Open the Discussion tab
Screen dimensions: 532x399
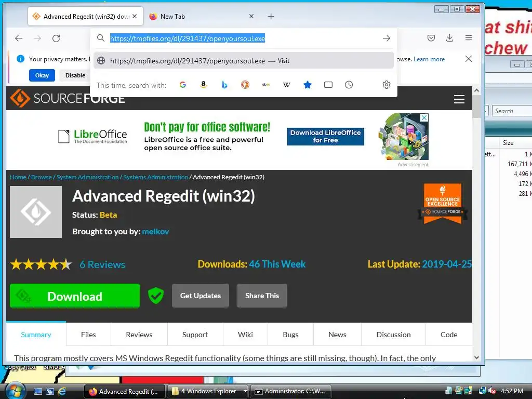point(394,335)
